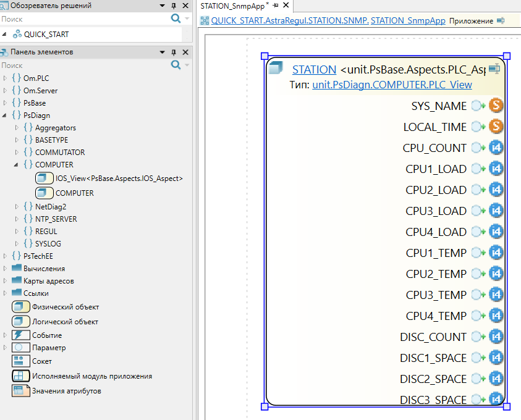Follow the unit.PsDiagn.COMPUTER.PLC_View type link
The width and height of the screenshot is (521, 420).
(392, 85)
